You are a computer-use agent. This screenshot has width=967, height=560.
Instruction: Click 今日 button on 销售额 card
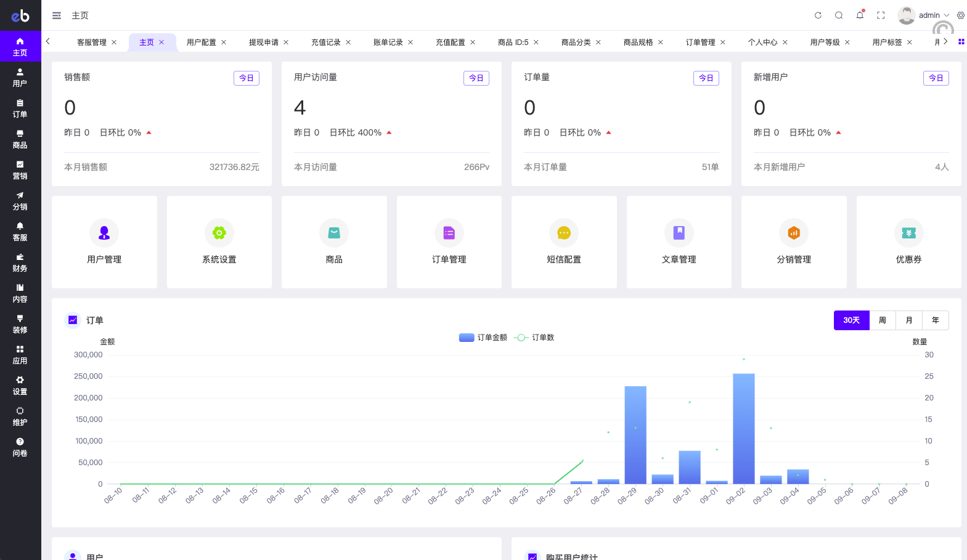tap(247, 78)
